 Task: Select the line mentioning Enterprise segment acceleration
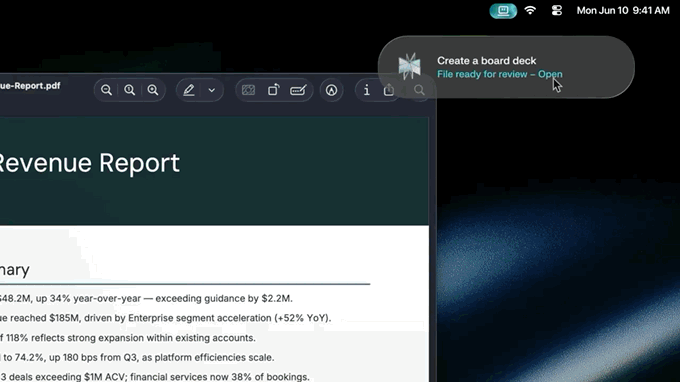[165, 318]
